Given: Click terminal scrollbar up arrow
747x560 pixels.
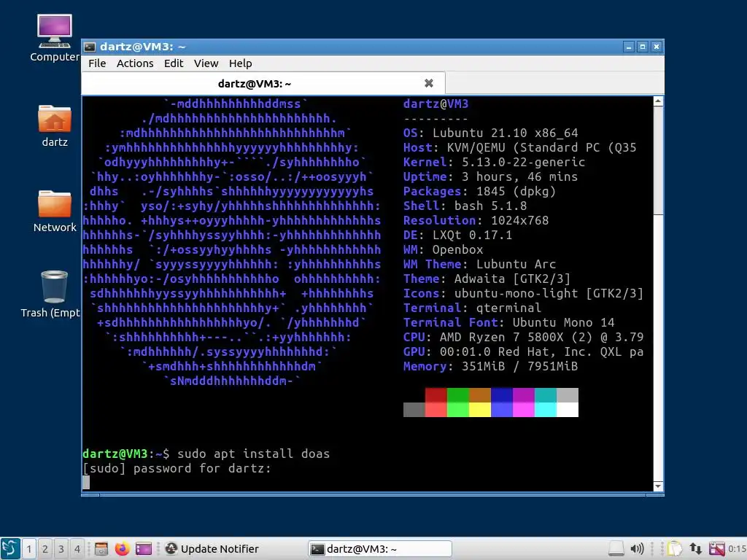Looking at the screenshot, I should 658,101.
